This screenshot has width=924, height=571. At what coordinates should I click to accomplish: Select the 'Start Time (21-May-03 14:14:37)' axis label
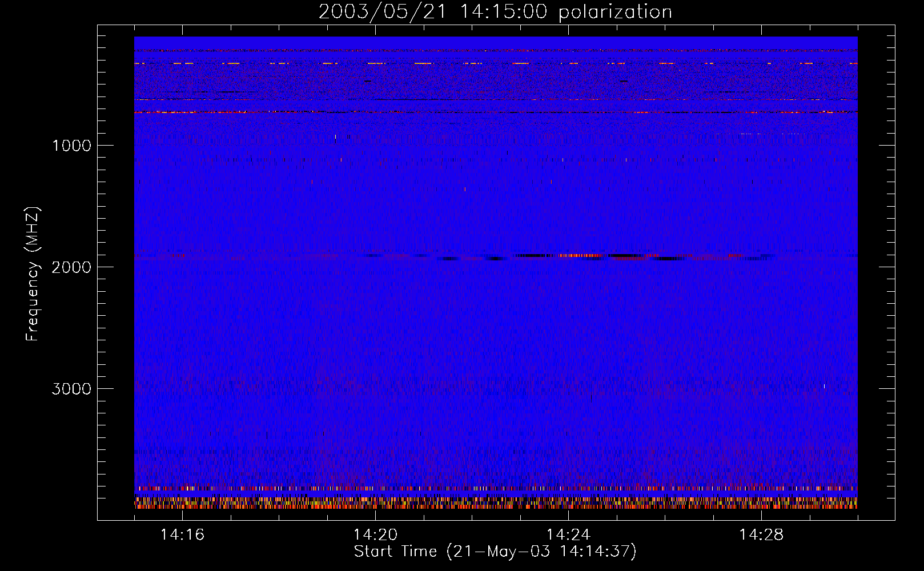pos(495,552)
